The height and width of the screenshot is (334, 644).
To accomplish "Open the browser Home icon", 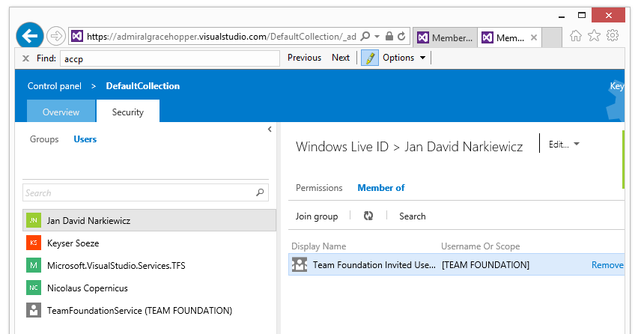I will [x=576, y=36].
